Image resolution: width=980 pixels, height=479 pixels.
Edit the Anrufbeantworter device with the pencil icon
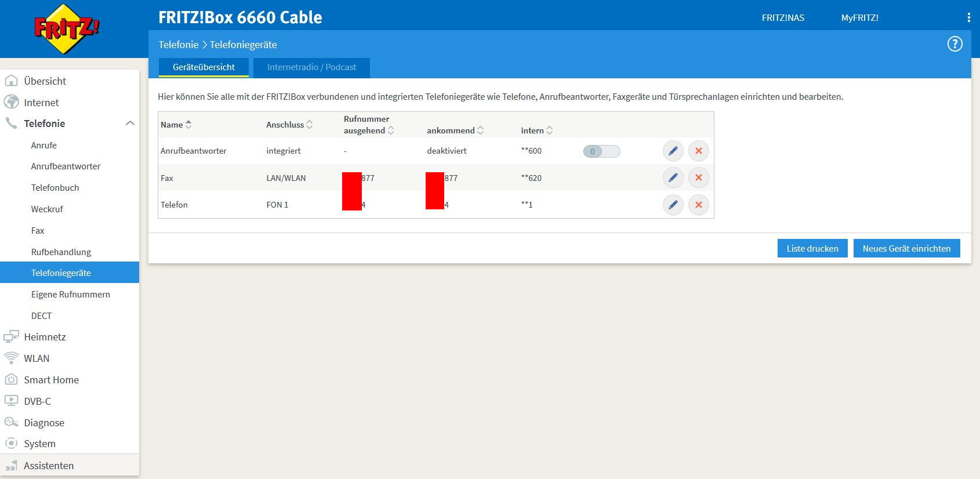673,151
